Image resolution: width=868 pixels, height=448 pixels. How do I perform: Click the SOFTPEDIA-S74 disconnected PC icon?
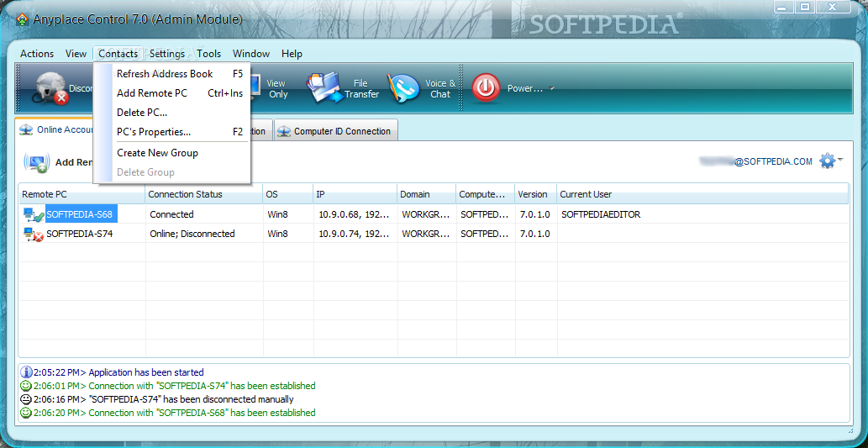pyautogui.click(x=34, y=235)
